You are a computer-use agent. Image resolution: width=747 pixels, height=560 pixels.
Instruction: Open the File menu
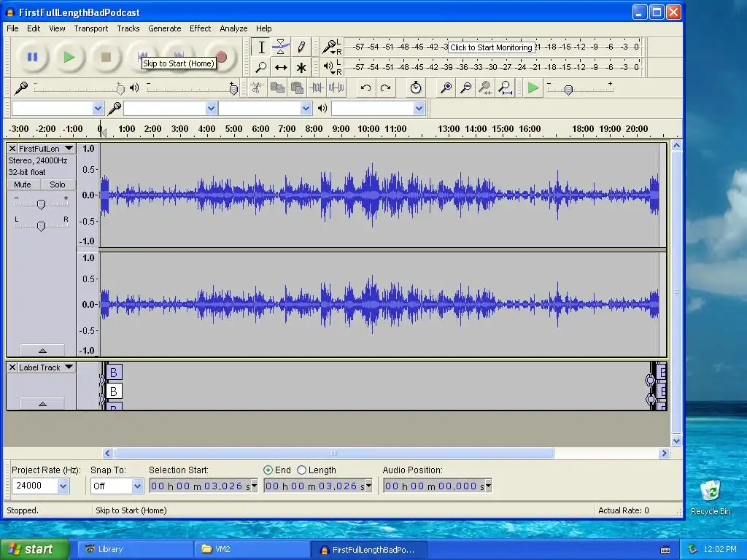click(x=13, y=28)
